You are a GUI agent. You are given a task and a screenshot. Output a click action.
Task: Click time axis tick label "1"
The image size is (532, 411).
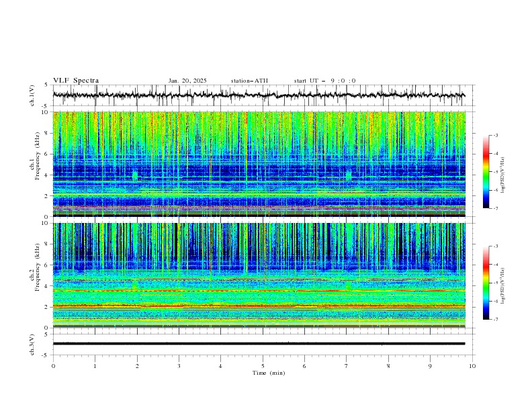[x=95, y=366]
